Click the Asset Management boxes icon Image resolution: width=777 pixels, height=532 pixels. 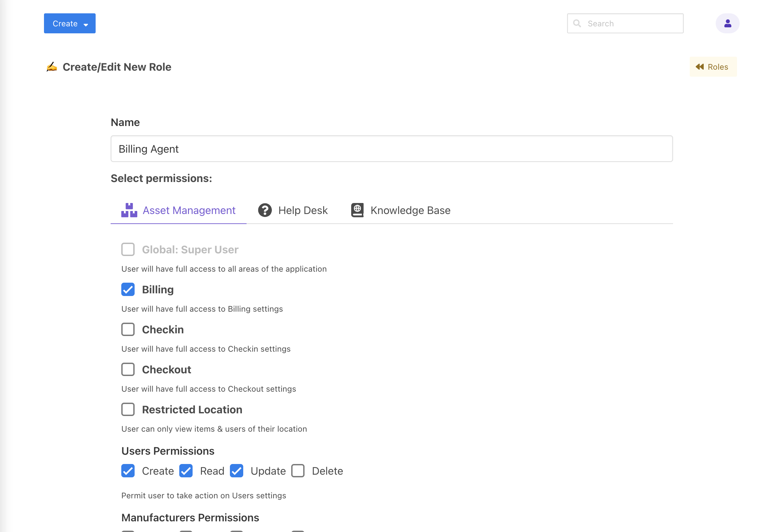pos(129,210)
